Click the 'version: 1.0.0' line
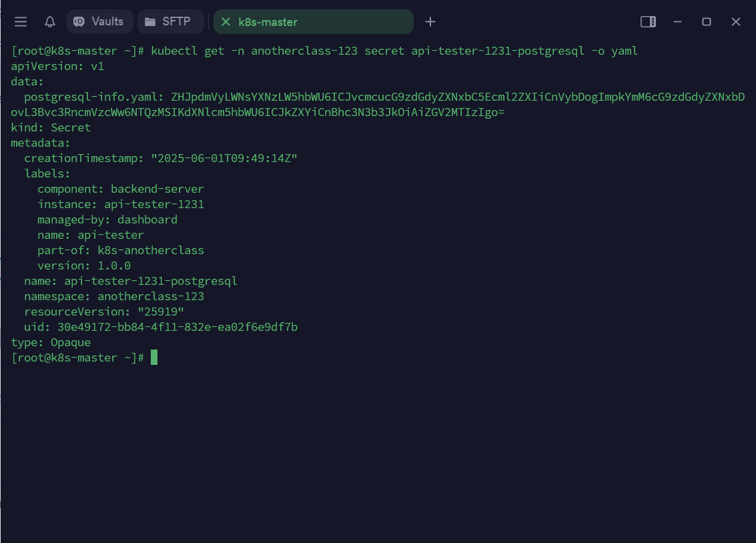Screen dimensions: 756x543 84,266
